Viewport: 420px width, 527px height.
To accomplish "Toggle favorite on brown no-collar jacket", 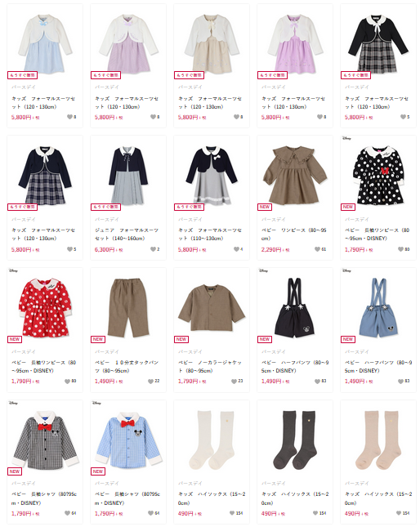I will 234,381.
